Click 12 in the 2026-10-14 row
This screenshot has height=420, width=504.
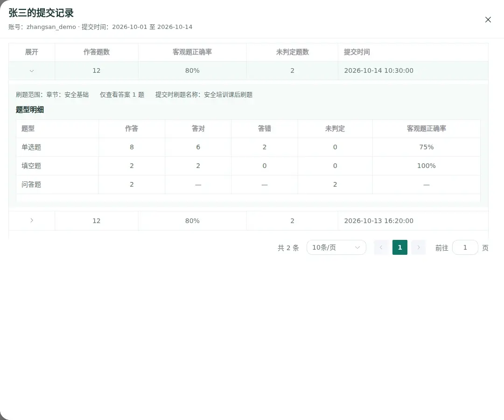tap(97, 70)
